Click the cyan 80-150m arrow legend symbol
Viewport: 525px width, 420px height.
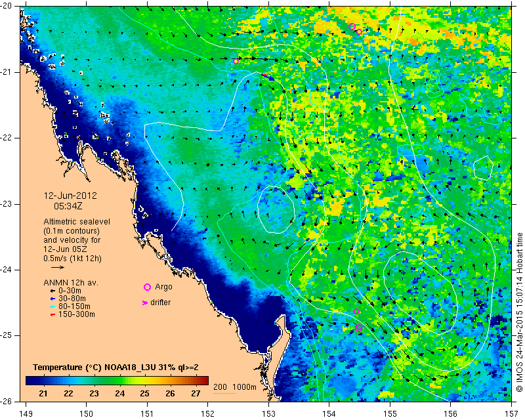click(x=52, y=306)
